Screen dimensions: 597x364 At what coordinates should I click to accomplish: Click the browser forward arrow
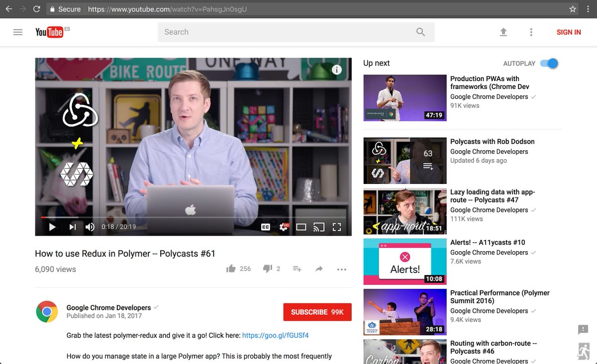[23, 9]
